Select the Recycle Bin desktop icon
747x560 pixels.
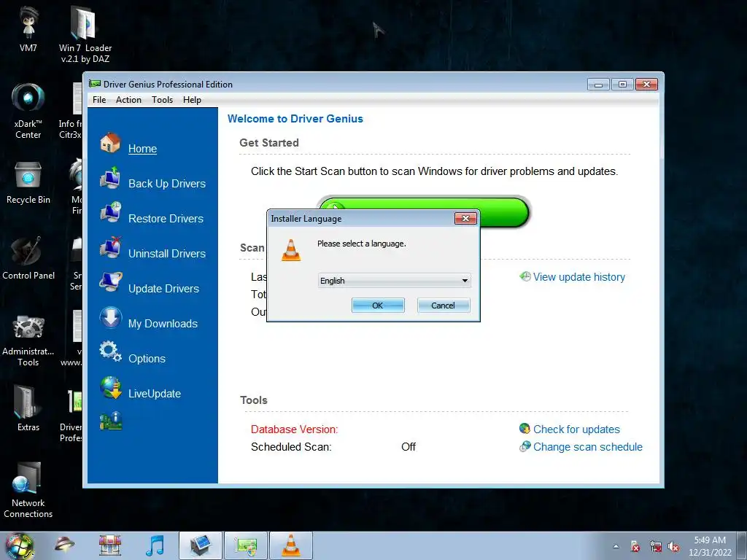point(28,183)
